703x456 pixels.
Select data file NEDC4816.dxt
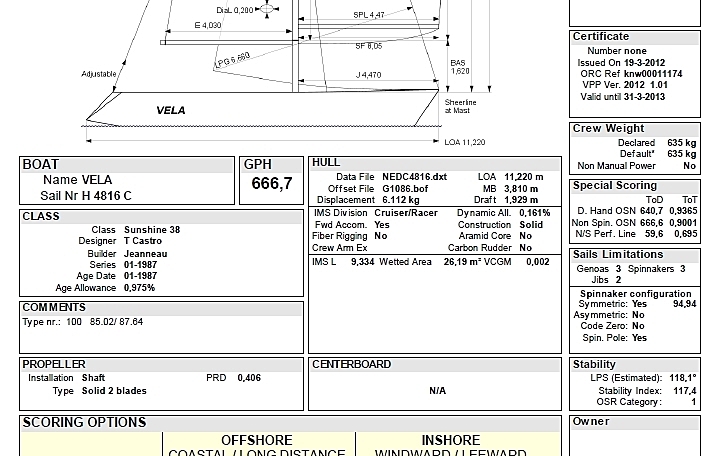tap(414, 177)
